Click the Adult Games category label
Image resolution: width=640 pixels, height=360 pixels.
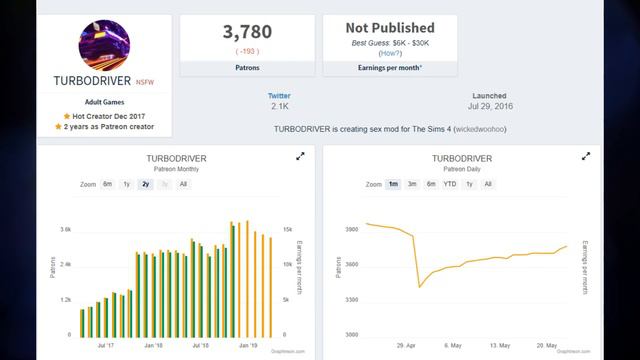(x=104, y=102)
